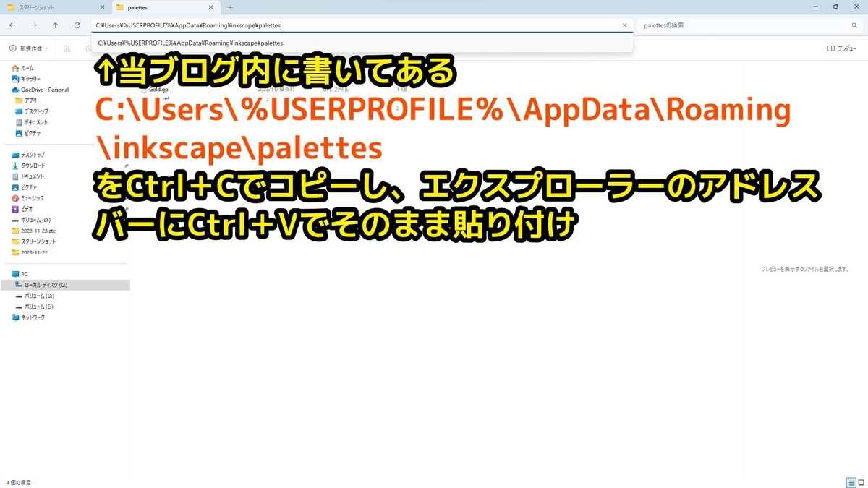The height and width of the screenshot is (488, 868).
Task: Click the back navigation arrow
Action: coord(12,25)
